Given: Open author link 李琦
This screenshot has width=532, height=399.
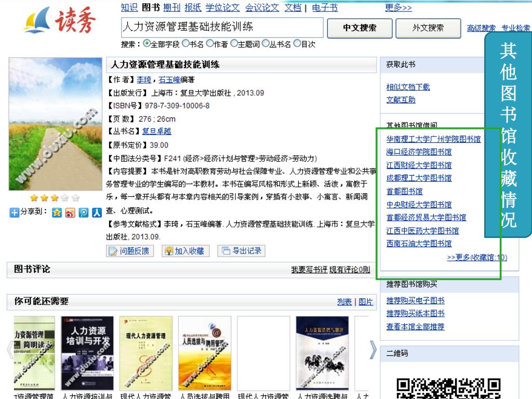Looking at the screenshot, I should (x=144, y=79).
